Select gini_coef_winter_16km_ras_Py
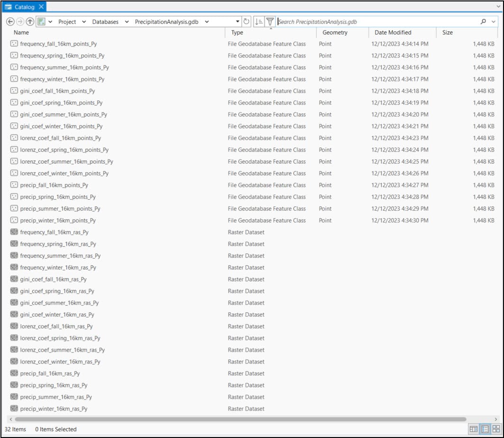This screenshot has width=504, height=438. click(x=57, y=315)
